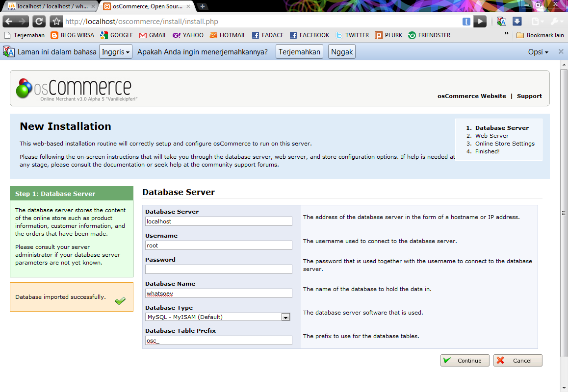Reload the page with the refresh icon

39,22
